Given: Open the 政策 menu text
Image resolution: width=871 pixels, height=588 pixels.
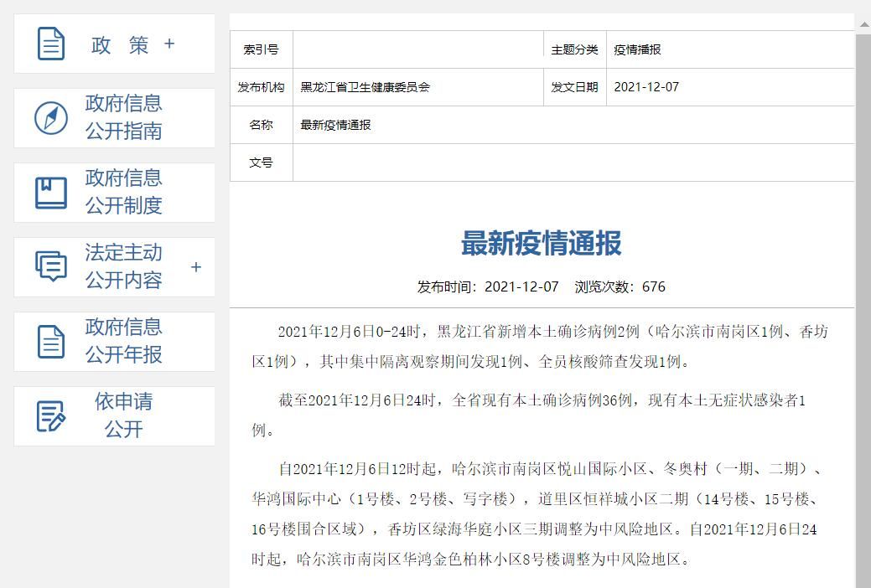Looking at the screenshot, I should pos(120,45).
